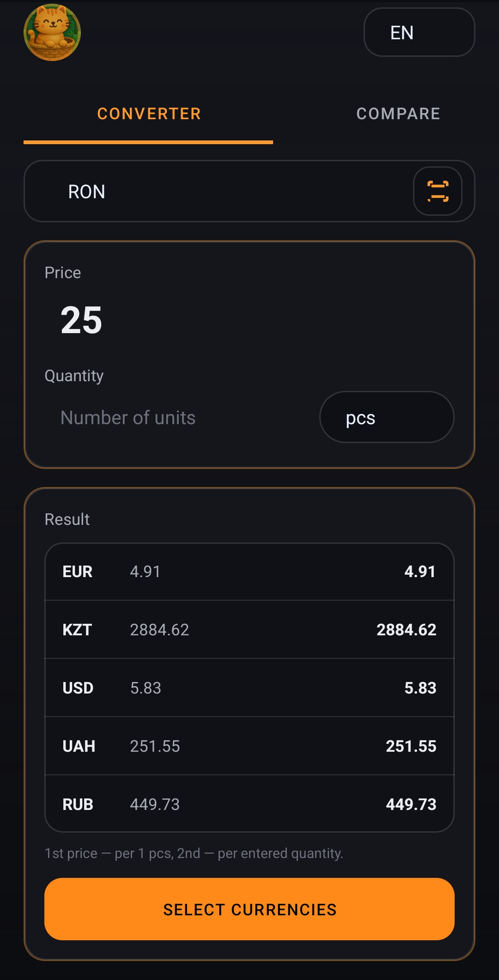The image size is (499, 980).
Task: Tap the 449.73 RUB per-unit price
Action: tap(155, 804)
